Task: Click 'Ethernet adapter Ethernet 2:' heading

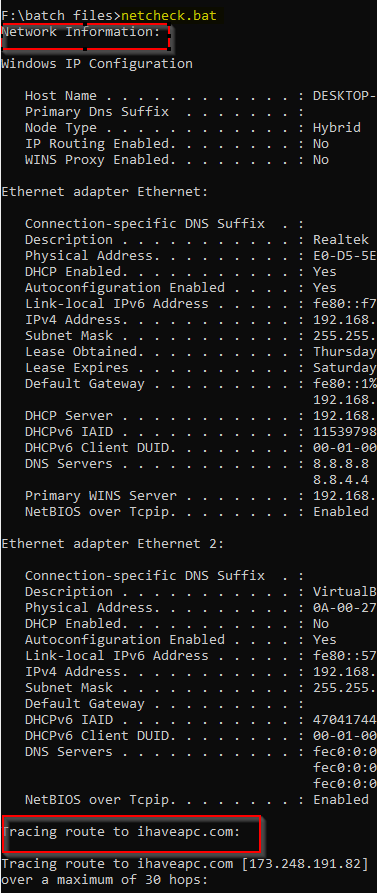Action: click(x=113, y=543)
